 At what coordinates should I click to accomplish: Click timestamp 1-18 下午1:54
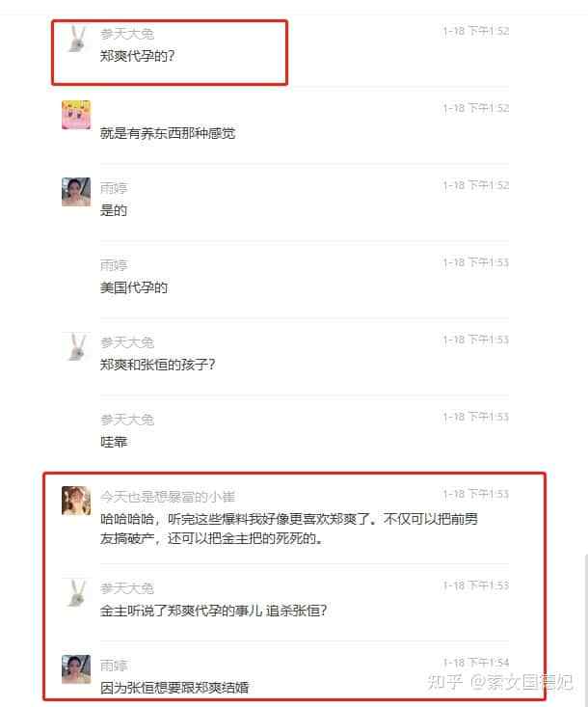pyautogui.click(x=476, y=663)
